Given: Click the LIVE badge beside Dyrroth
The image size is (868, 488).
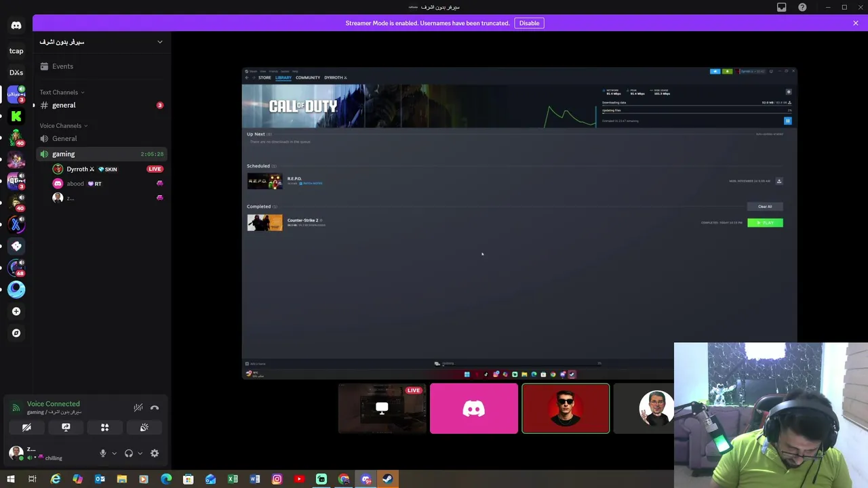Looking at the screenshot, I should [x=155, y=169].
